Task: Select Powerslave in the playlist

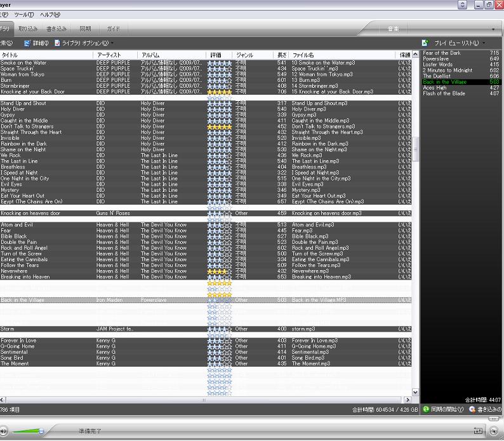Action: click(461, 58)
